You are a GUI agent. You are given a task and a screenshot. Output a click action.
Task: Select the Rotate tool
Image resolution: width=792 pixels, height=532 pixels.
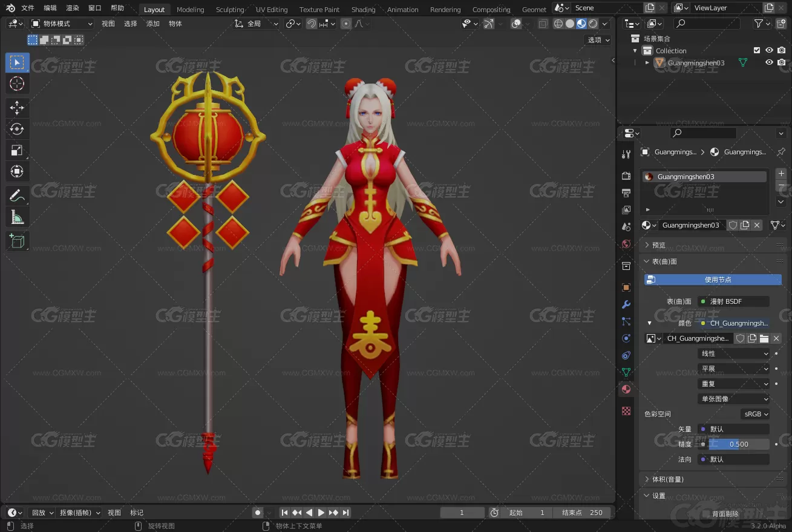coord(17,129)
